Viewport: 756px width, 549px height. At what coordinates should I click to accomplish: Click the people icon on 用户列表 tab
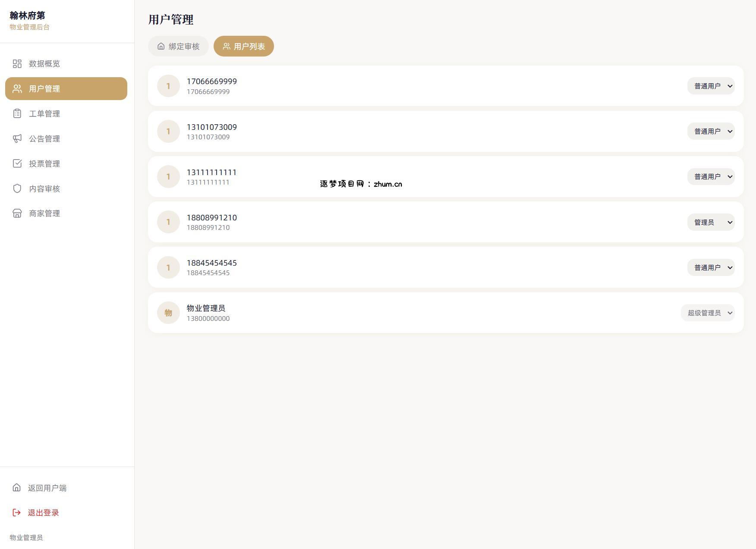[226, 46]
